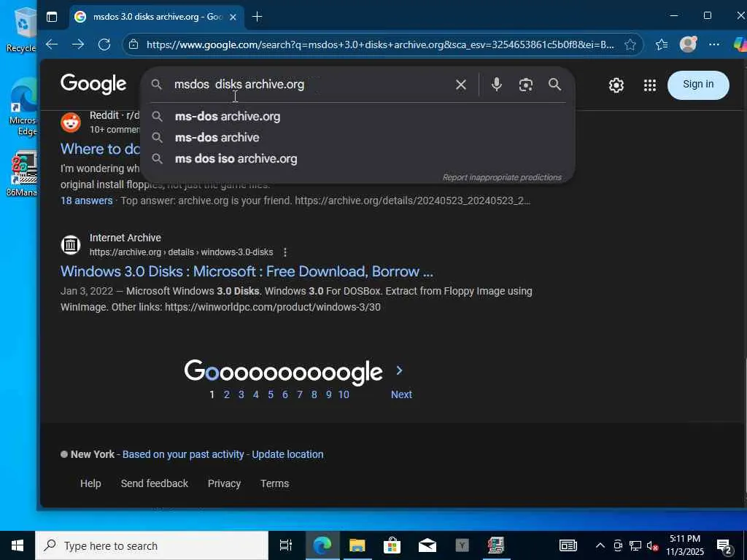Clear the Google search box text
Image resolution: width=747 pixels, height=560 pixels.
click(461, 85)
